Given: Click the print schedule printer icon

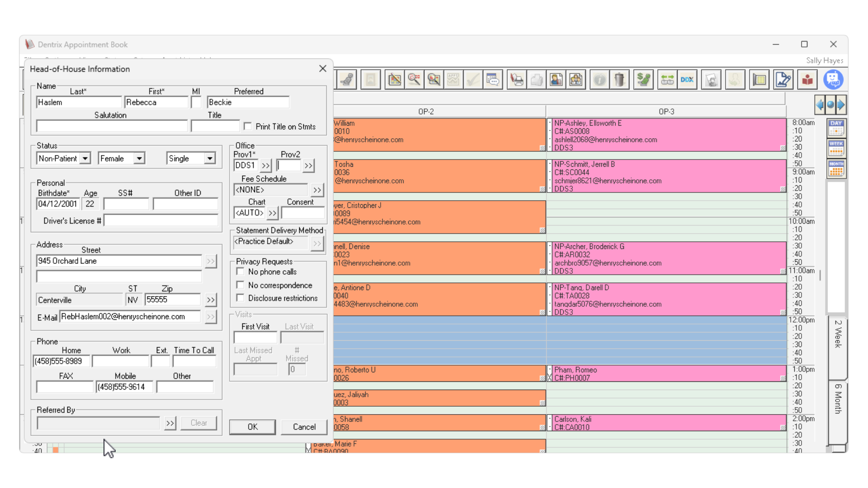Looking at the screenshot, I should (x=517, y=80).
